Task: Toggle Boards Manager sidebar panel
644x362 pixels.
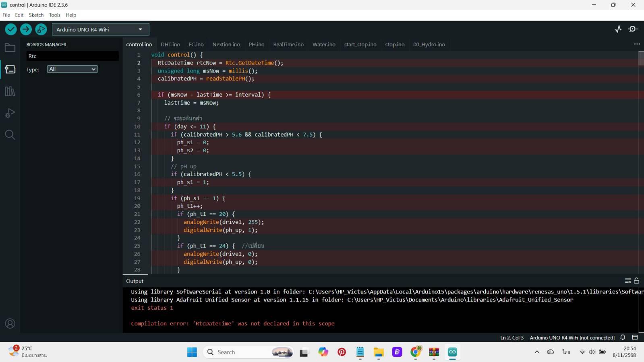Action: click(10, 70)
